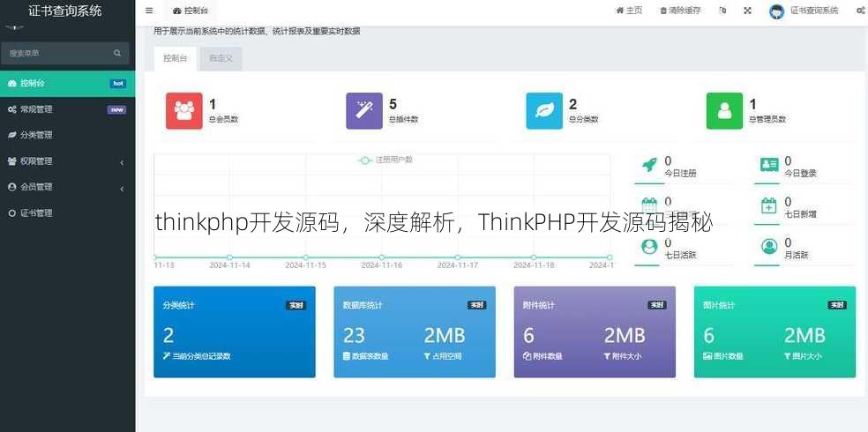The width and height of the screenshot is (868, 432).
Task: Click the 实时 badge on 分类统计 card
Action: (296, 305)
